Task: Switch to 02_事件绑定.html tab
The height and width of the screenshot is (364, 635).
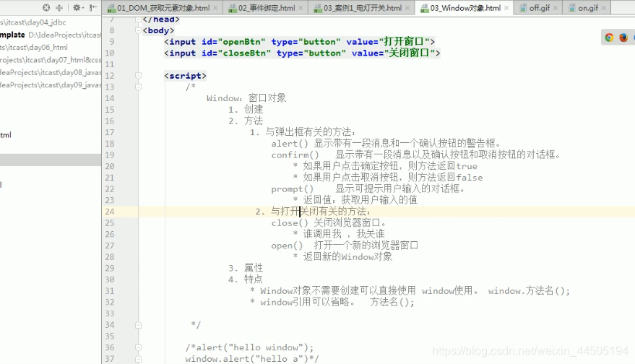Action: pyautogui.click(x=267, y=8)
